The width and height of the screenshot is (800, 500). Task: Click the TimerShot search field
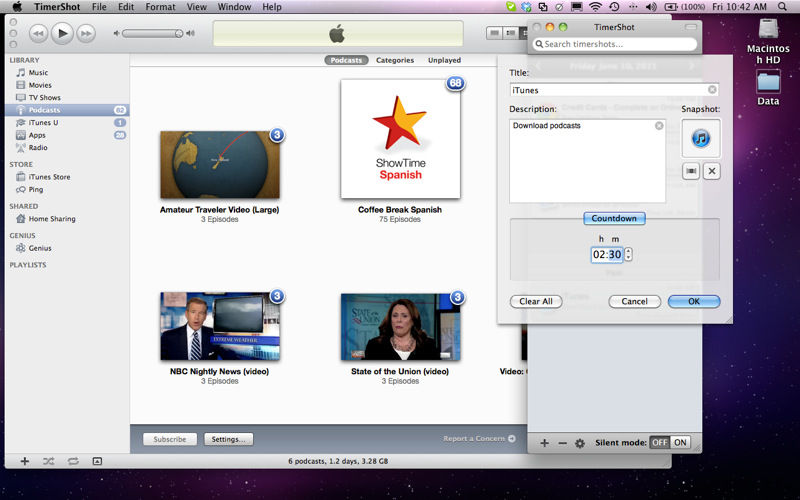coord(615,44)
